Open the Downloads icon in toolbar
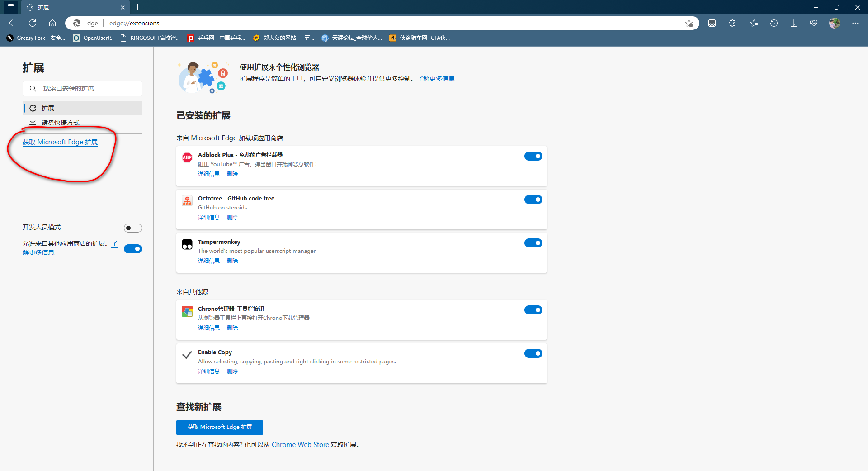The image size is (868, 471). (794, 23)
